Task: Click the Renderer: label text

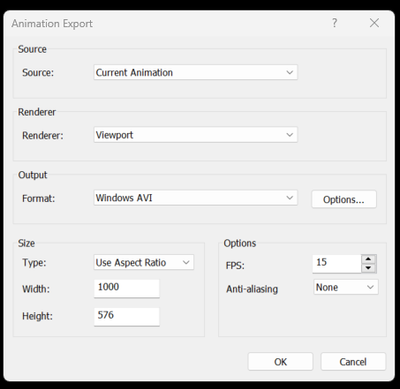Action: click(43, 136)
